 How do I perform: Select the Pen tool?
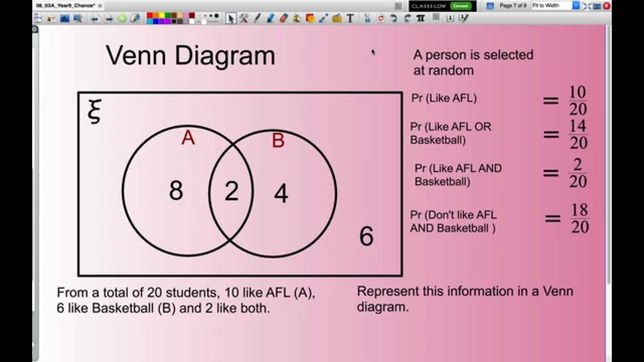257,18
